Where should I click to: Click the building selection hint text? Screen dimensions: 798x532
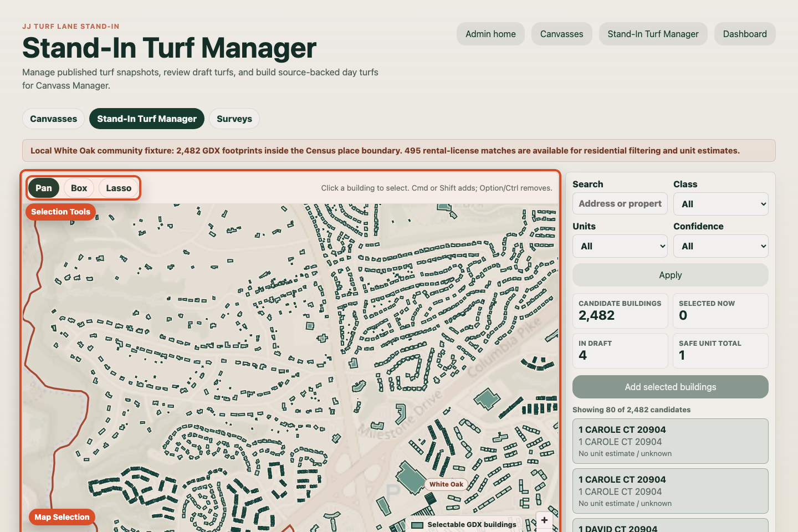pos(437,188)
